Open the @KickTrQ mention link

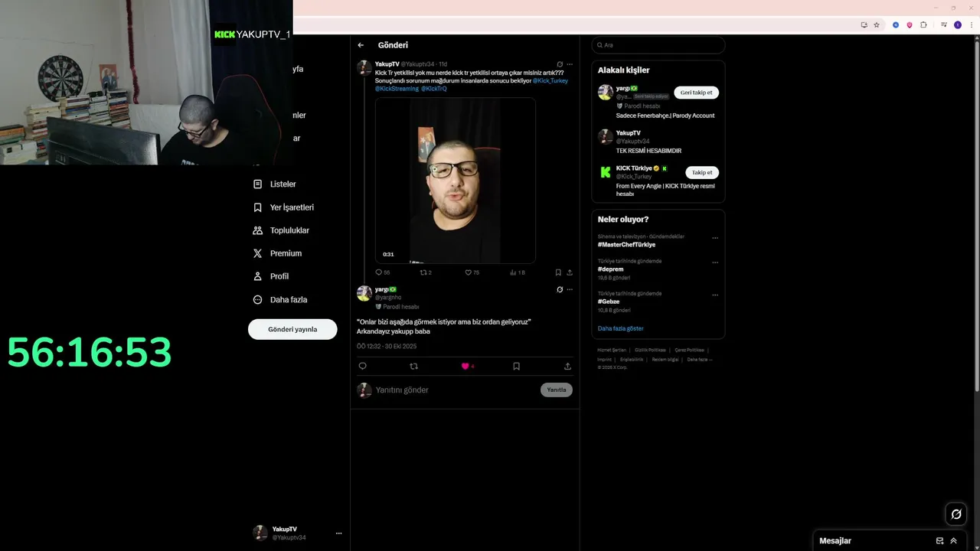point(433,89)
